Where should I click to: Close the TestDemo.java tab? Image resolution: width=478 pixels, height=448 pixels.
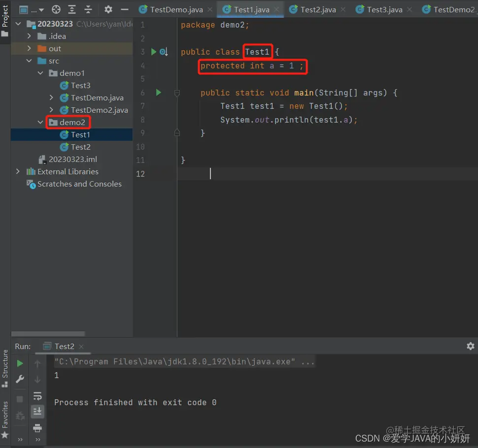[210, 10]
